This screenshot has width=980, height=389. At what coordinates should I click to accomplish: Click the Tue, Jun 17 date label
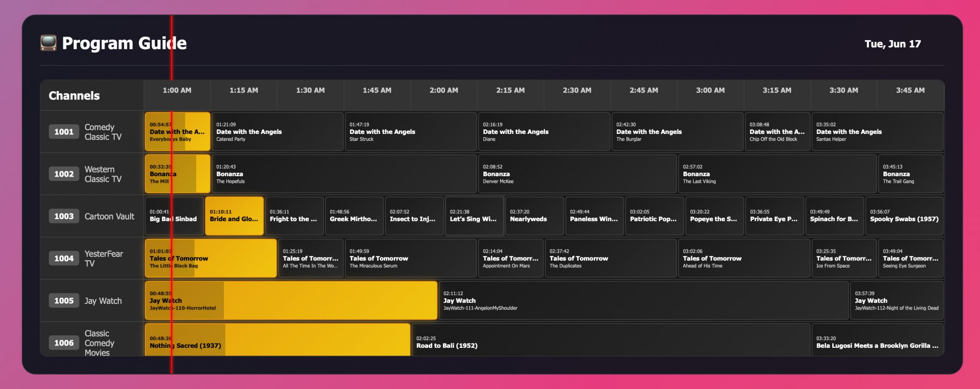(x=892, y=44)
